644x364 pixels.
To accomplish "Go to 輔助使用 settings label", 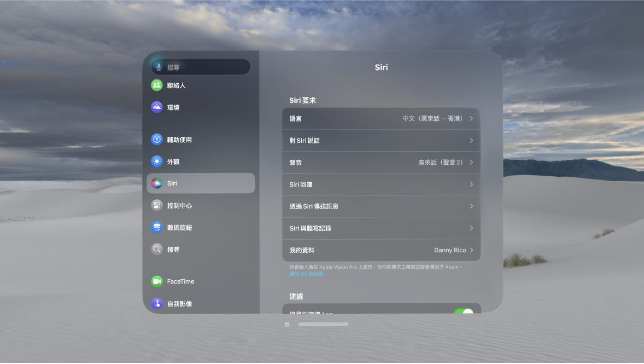I will (x=179, y=140).
